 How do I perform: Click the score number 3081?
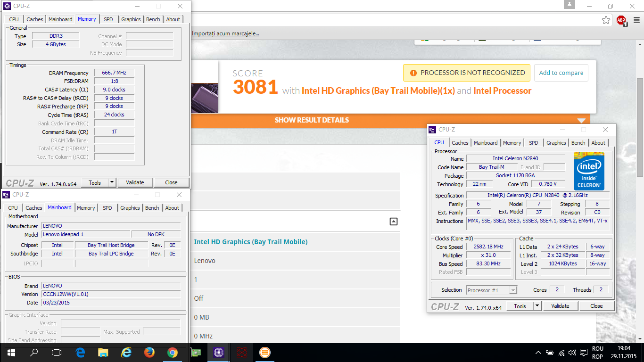coord(256,87)
